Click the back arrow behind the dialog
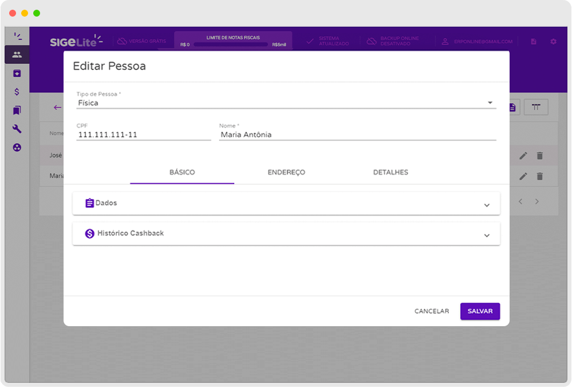 57,108
